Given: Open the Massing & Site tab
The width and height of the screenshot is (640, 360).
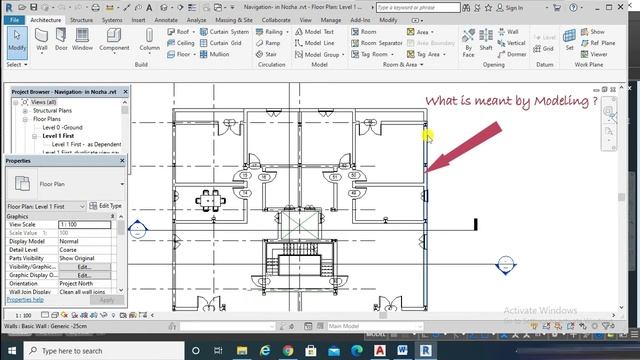Looking at the screenshot, I should click(233, 20).
